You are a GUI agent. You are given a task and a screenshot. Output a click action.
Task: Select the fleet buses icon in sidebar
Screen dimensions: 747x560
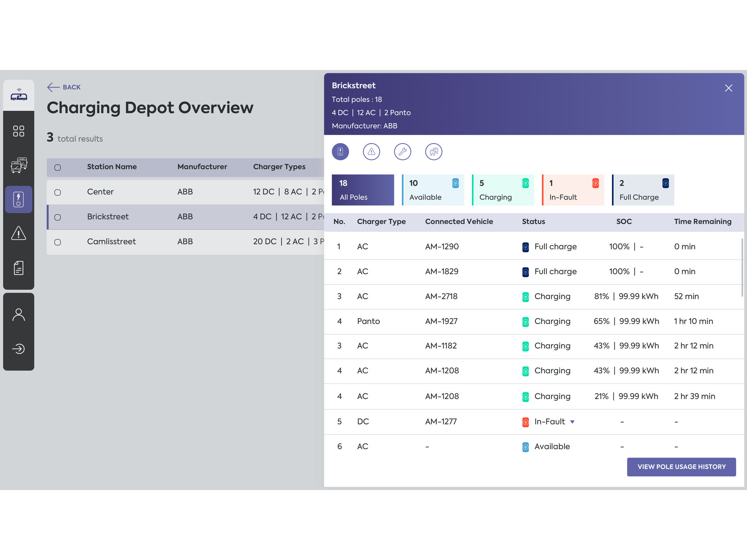coord(19,165)
